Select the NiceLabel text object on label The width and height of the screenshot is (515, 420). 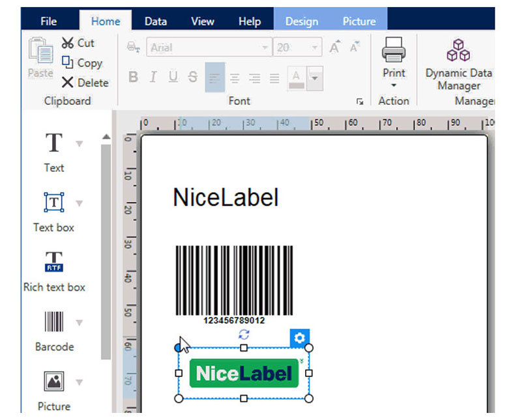pyautogui.click(x=226, y=197)
